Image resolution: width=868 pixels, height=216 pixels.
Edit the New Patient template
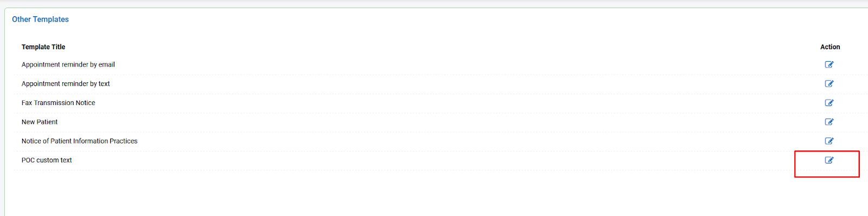pyautogui.click(x=829, y=122)
